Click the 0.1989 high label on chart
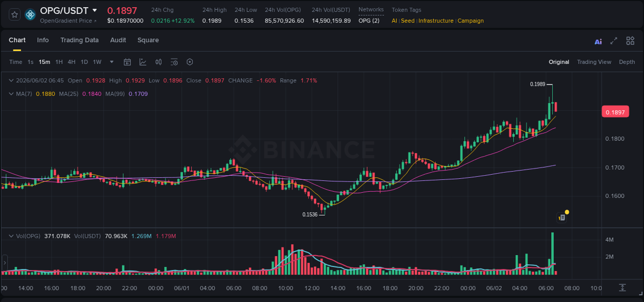The width and height of the screenshot is (644, 302). tap(538, 84)
